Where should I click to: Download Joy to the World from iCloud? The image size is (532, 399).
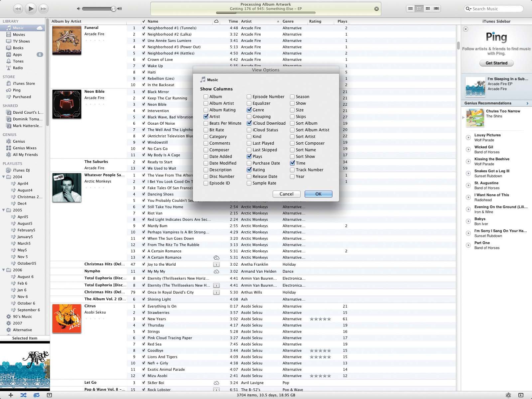point(216,265)
